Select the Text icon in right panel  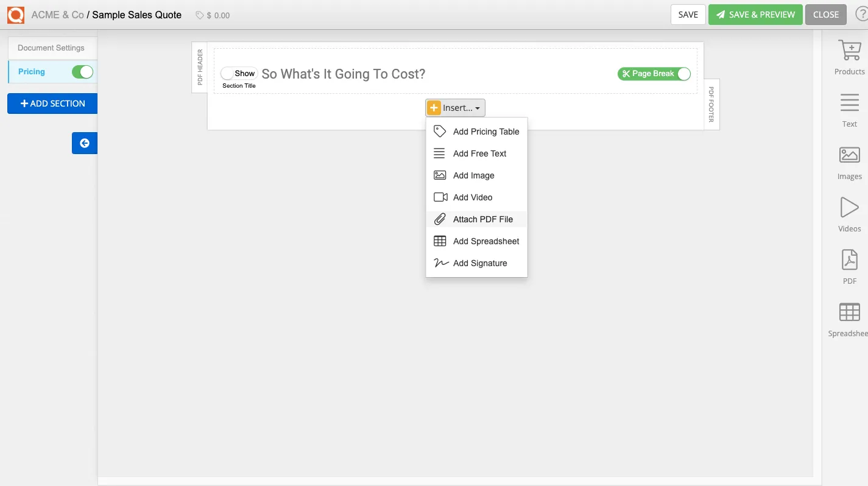(x=849, y=103)
